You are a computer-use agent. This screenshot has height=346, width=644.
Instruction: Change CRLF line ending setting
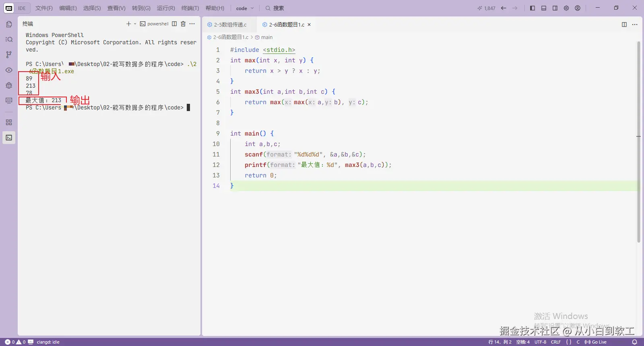pyautogui.click(x=556, y=342)
